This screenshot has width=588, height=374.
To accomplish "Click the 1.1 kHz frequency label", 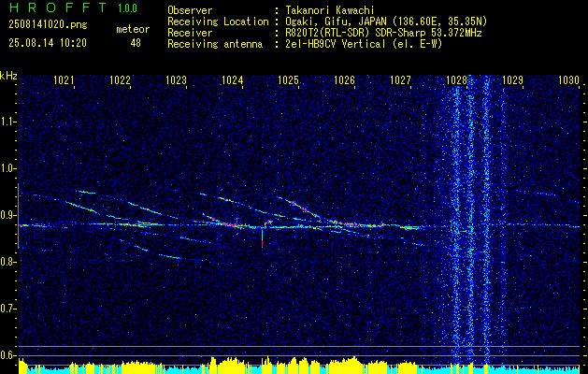I will pyautogui.click(x=7, y=122).
